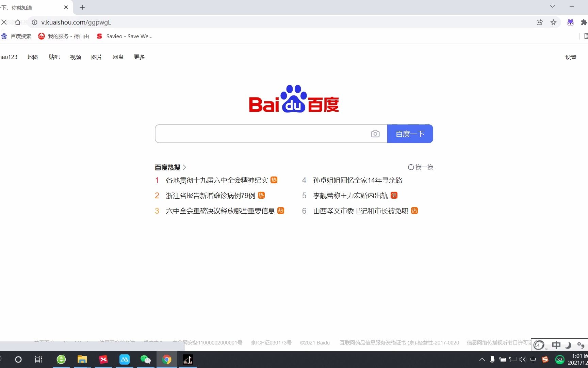Launch the green 360 browser taskbar icon

(61, 359)
